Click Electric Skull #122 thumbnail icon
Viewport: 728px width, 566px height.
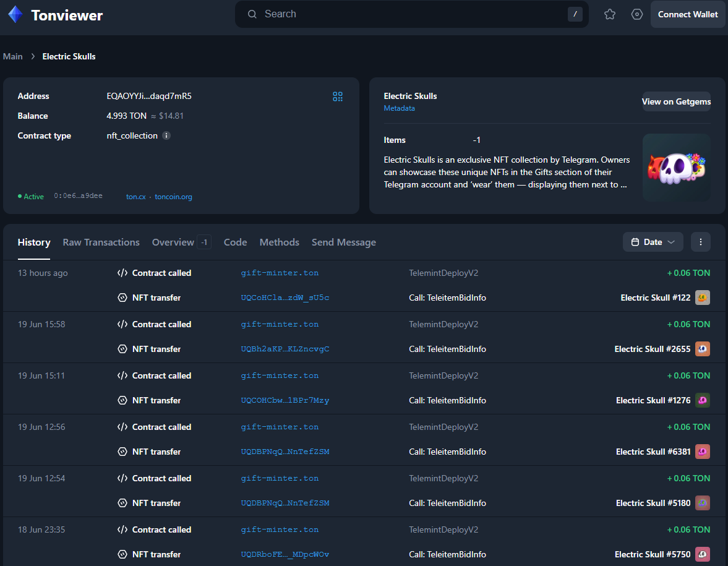tap(702, 298)
